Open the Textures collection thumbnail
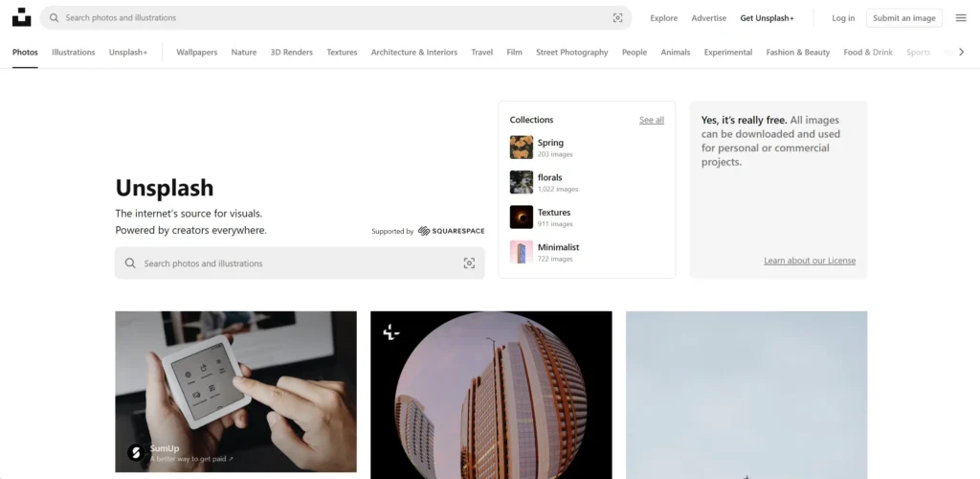 pyautogui.click(x=522, y=217)
